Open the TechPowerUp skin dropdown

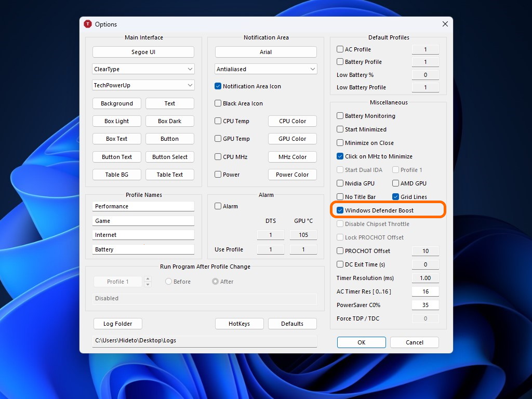click(x=143, y=85)
